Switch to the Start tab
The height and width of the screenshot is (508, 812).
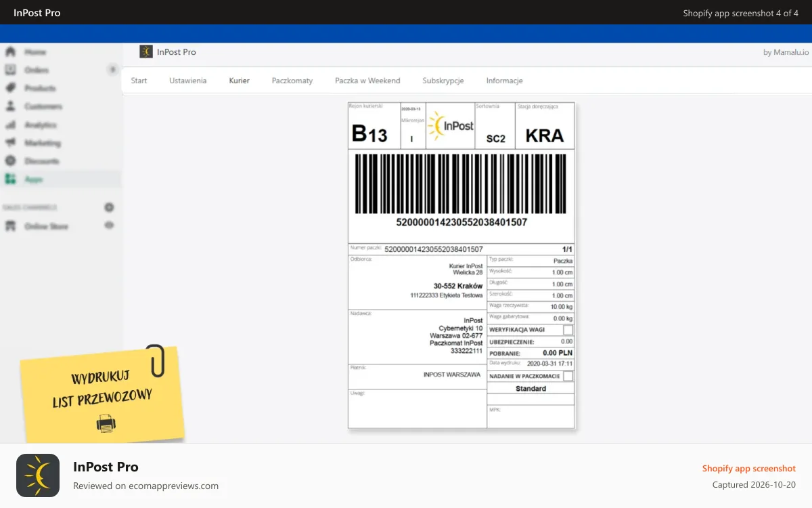point(139,81)
